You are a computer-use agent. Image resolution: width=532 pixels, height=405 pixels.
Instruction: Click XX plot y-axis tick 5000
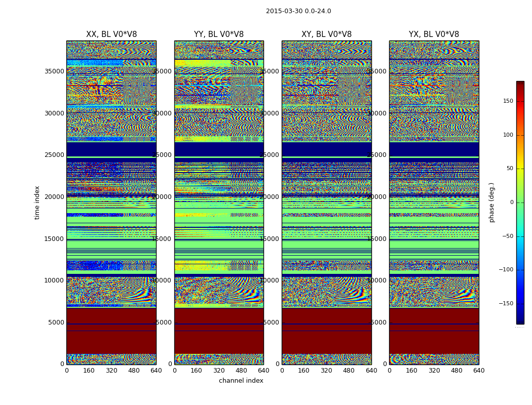point(56,322)
